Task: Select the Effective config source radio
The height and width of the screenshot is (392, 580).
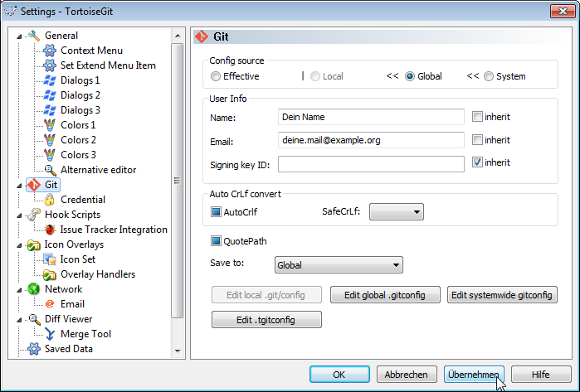Action: point(216,76)
